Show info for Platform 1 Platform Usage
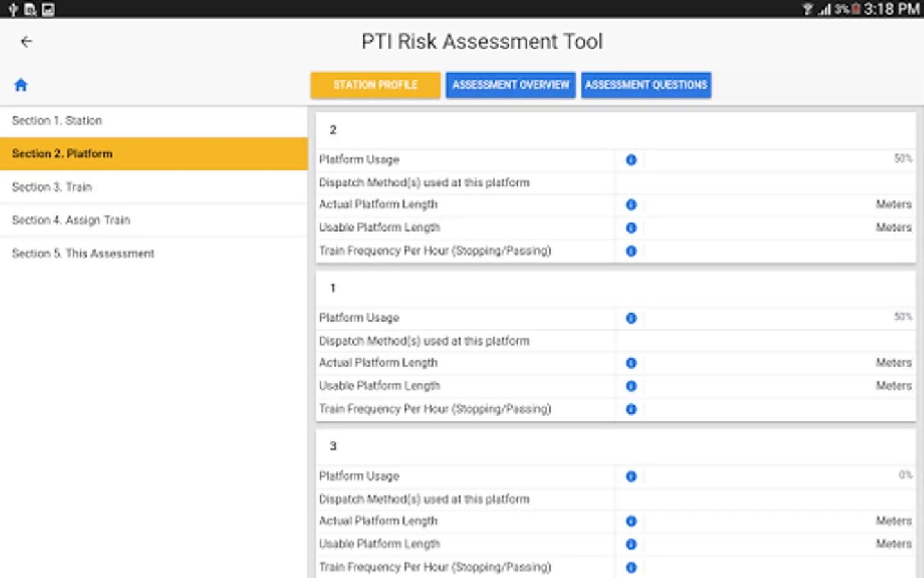The height and width of the screenshot is (578, 924). click(631, 319)
